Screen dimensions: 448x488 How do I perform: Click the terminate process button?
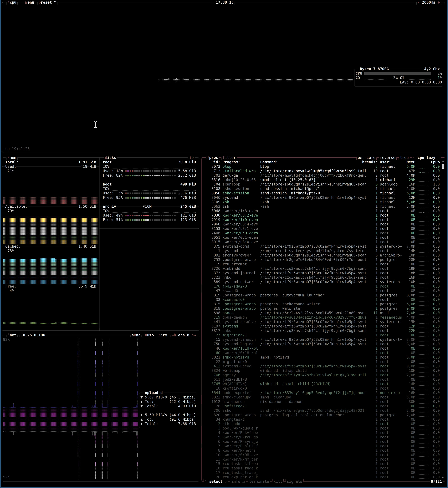[259, 482]
